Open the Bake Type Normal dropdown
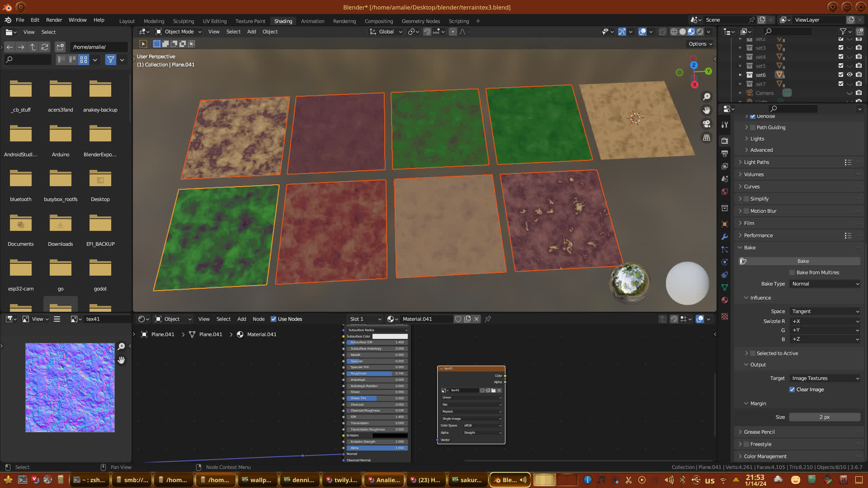This screenshot has height=488, width=868. (825, 284)
